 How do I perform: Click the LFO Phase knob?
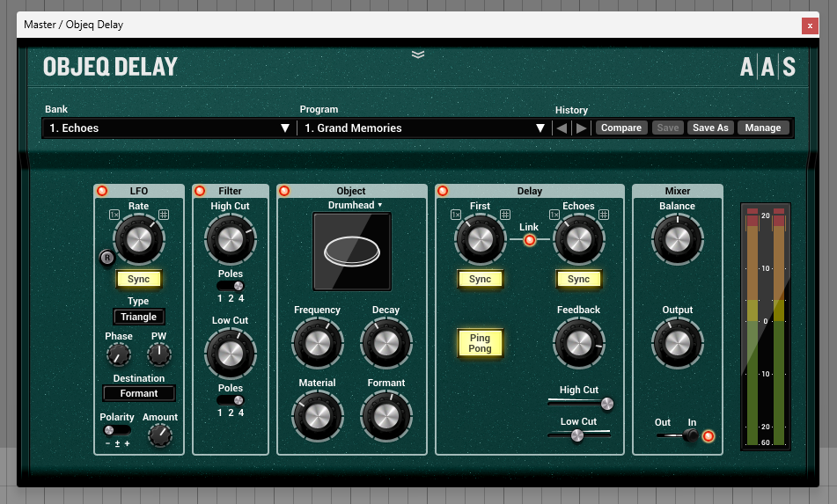pyautogui.click(x=119, y=354)
